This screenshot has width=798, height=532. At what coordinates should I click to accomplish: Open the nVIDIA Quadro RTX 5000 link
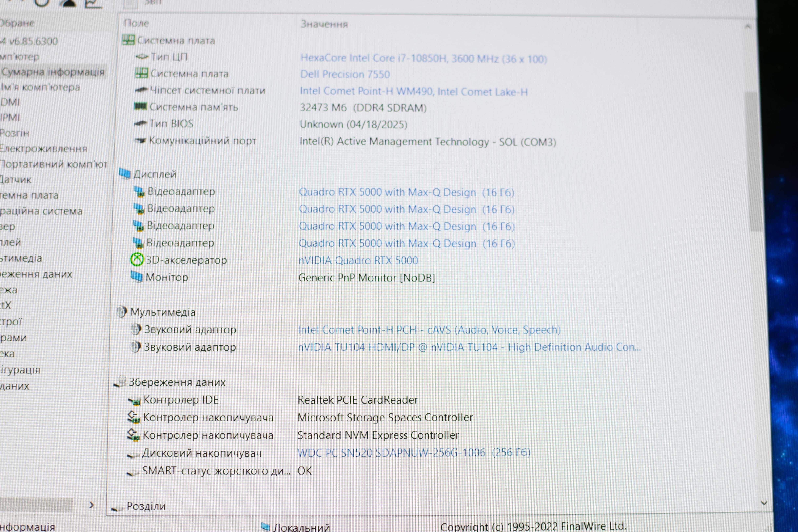pyautogui.click(x=358, y=260)
